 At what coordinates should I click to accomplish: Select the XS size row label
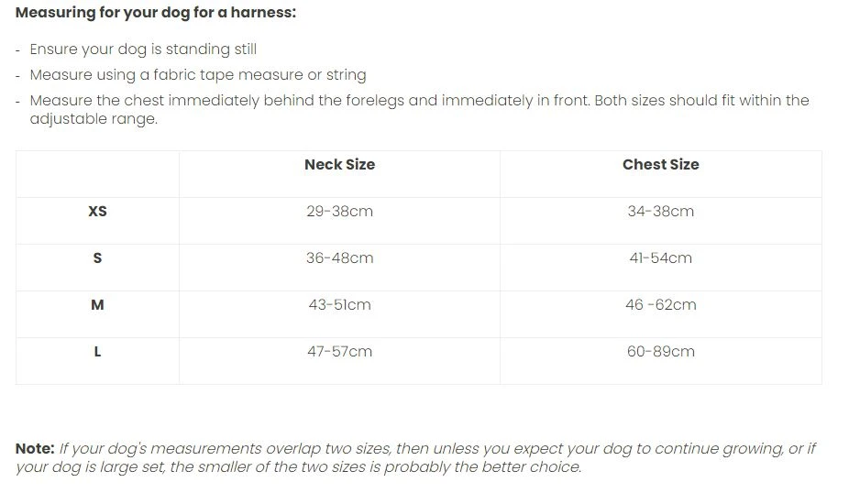coord(97,212)
